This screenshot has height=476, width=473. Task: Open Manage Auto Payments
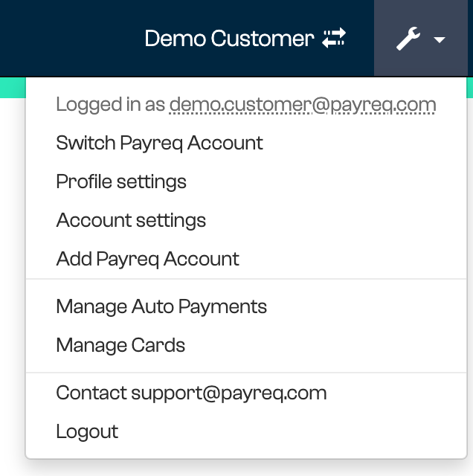[x=161, y=306]
